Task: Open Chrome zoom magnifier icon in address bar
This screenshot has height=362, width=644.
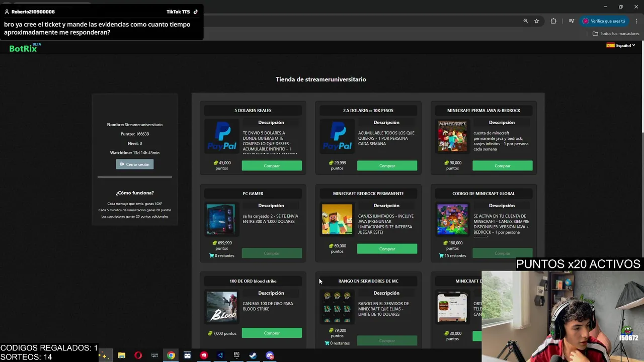Action: pos(526,21)
